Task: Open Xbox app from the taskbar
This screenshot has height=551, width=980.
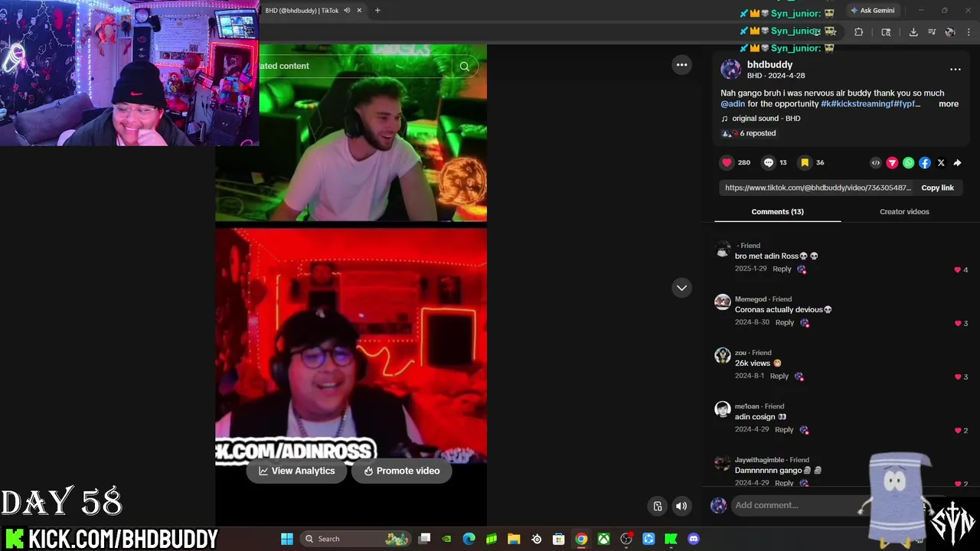Action: [x=604, y=539]
